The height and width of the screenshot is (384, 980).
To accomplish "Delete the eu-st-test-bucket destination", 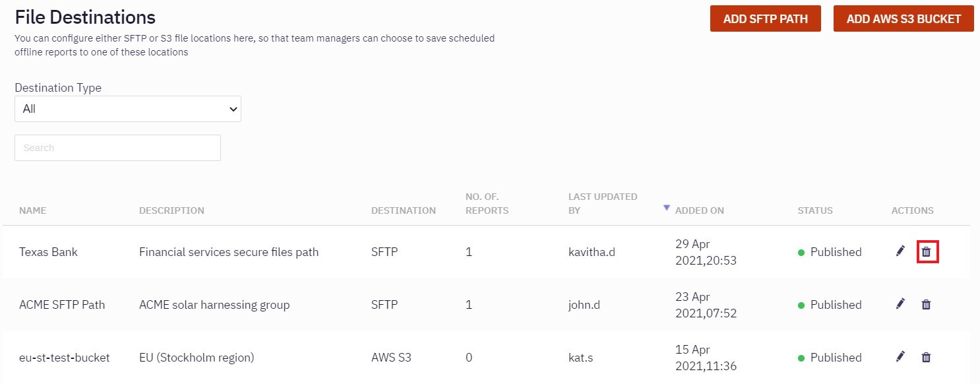I will click(x=927, y=358).
